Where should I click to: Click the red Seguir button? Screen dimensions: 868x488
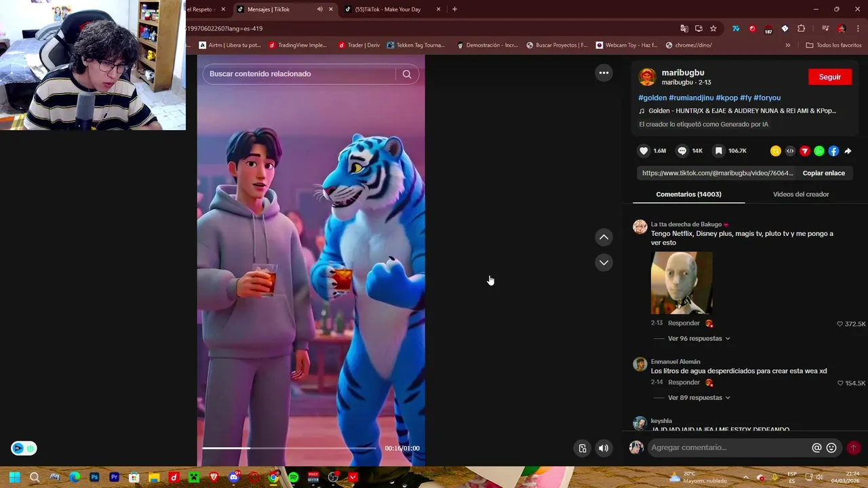coord(829,77)
